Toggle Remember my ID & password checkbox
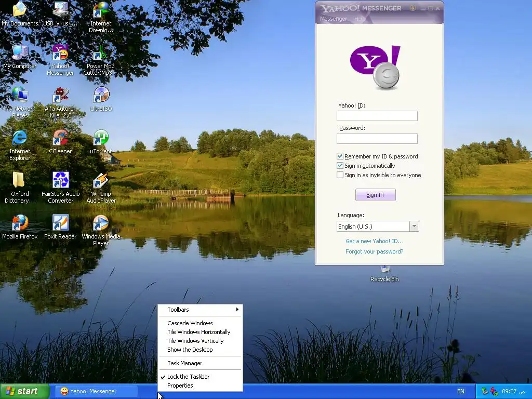Screen dimensions: 532x399 [x=340, y=156]
